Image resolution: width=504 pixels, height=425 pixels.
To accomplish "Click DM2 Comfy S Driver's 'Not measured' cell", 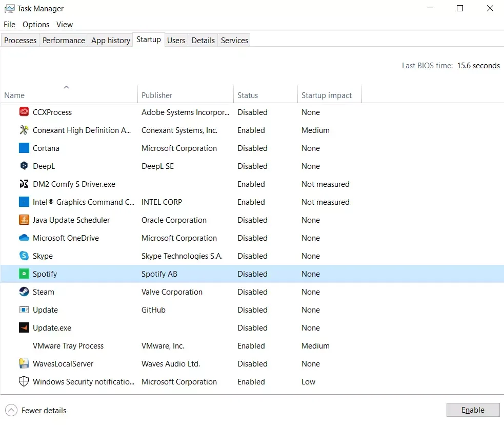I will tap(325, 184).
